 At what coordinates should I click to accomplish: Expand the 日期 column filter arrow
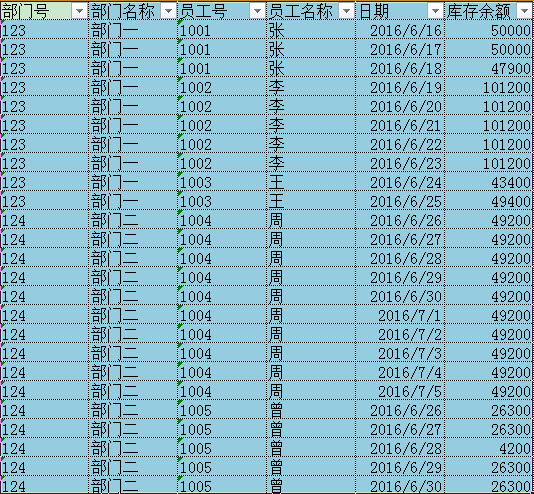pyautogui.click(x=436, y=11)
